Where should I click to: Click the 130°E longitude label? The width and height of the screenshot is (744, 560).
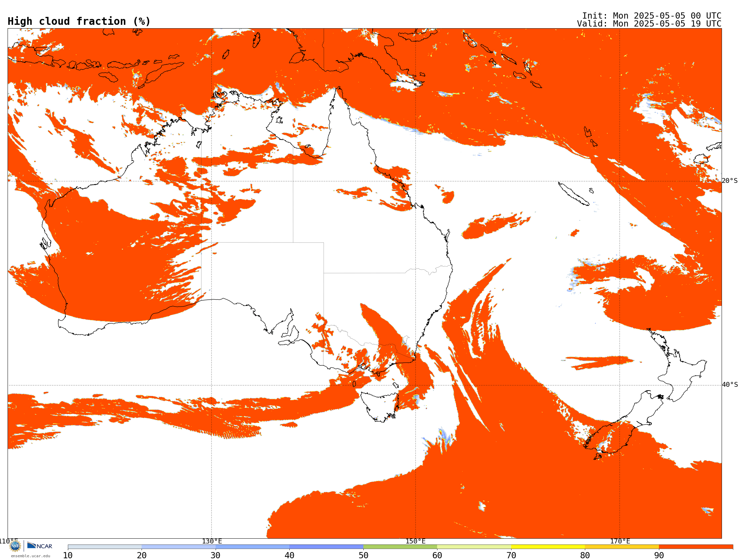[211, 541]
